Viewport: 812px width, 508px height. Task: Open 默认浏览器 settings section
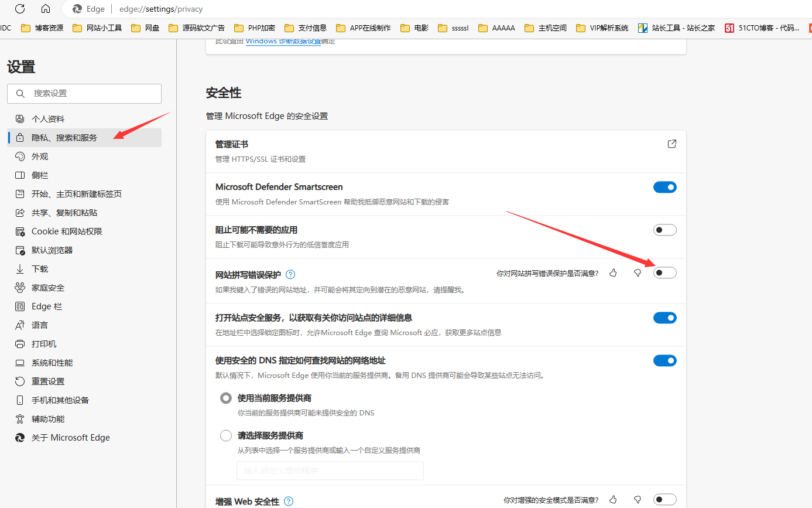pyautogui.click(x=84, y=250)
